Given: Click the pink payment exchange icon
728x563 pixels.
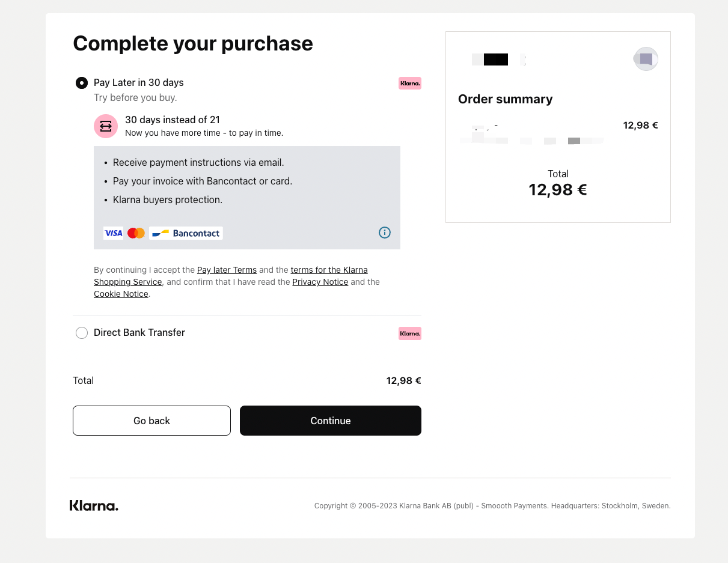Looking at the screenshot, I should 106,126.
